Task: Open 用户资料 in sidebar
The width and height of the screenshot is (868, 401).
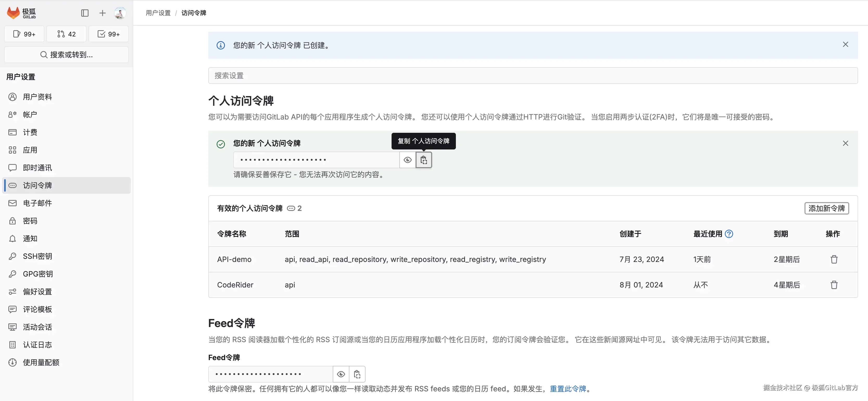Action: tap(37, 97)
